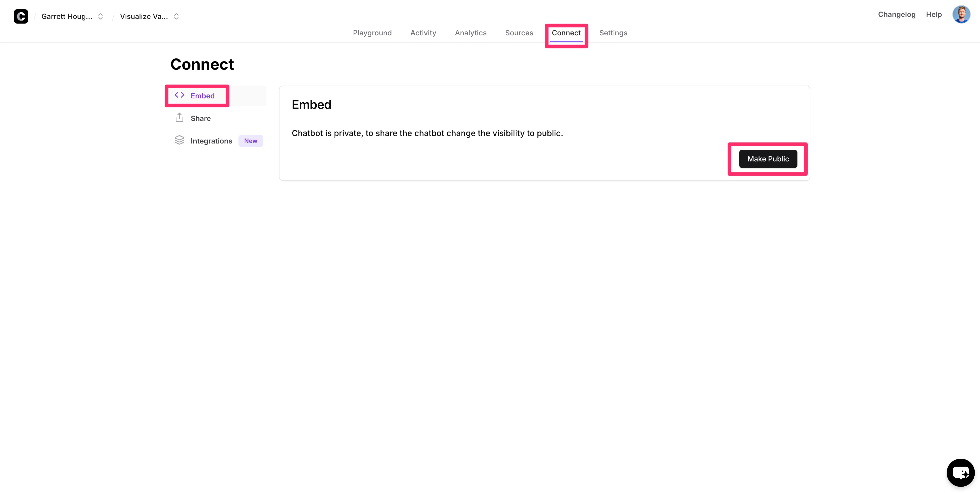Screen dimensions: 980x493
Task: Open the Sources tab
Action: 519,33
